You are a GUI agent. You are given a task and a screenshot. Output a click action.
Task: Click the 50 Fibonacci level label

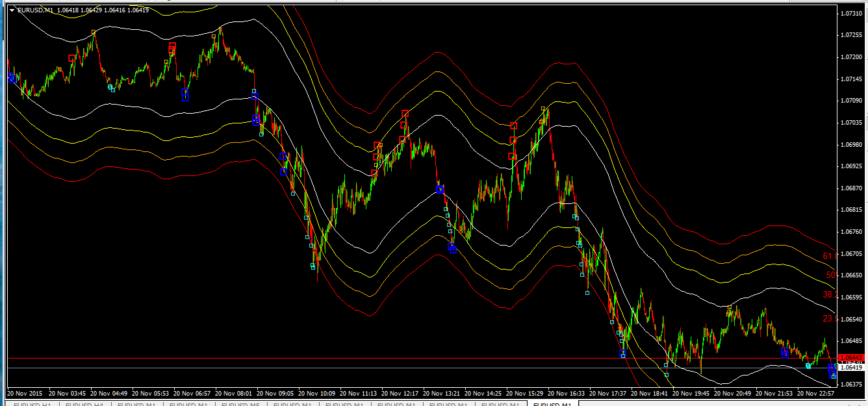tap(831, 275)
